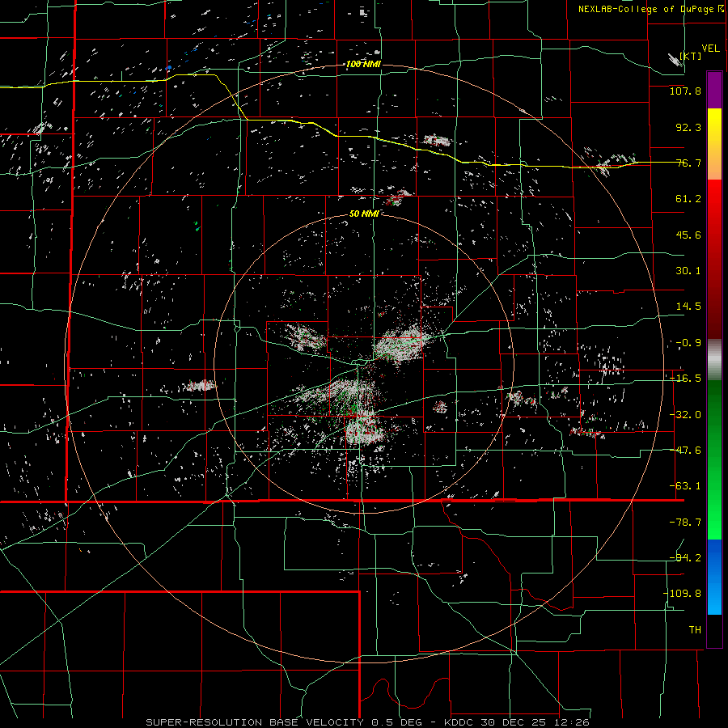728x728 pixels.
Task: Click the -94.2 velocity scale value
Action: (x=685, y=557)
